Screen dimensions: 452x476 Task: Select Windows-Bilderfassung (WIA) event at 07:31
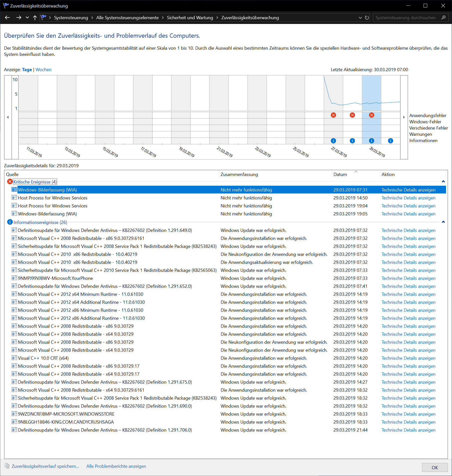tap(229, 190)
